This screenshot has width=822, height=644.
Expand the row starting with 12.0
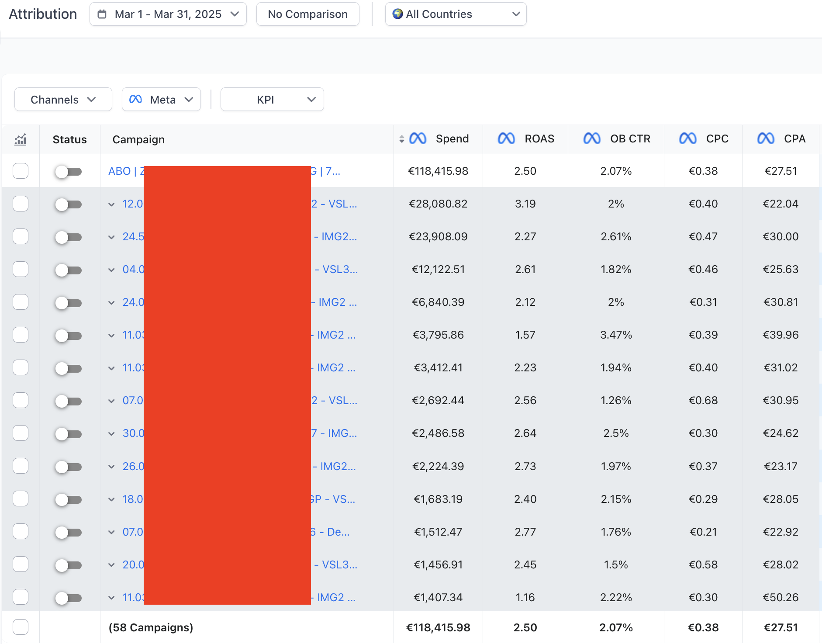pyautogui.click(x=111, y=204)
